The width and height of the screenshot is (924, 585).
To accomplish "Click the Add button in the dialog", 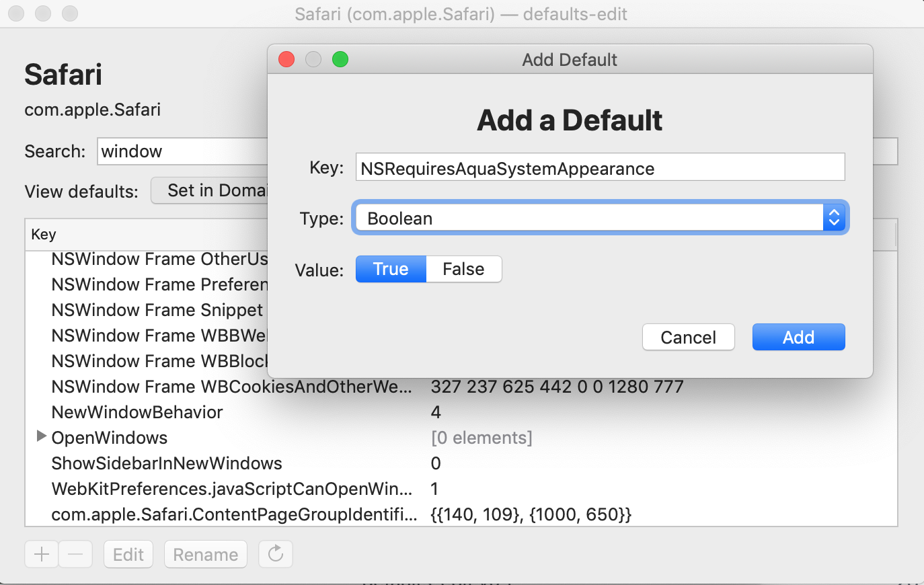I will coord(798,337).
